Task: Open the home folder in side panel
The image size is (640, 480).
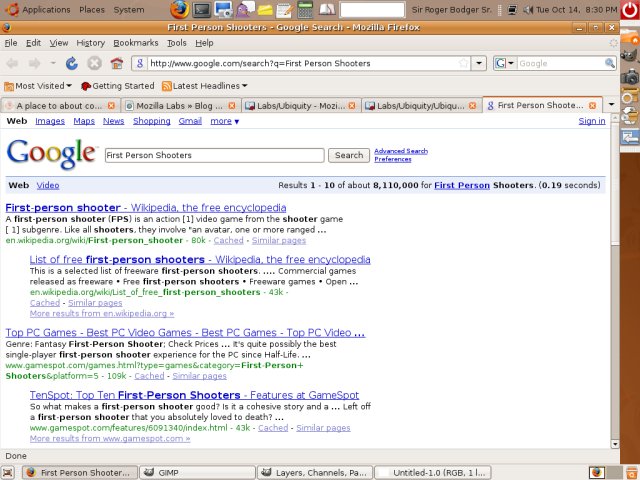Action: tap(629, 37)
